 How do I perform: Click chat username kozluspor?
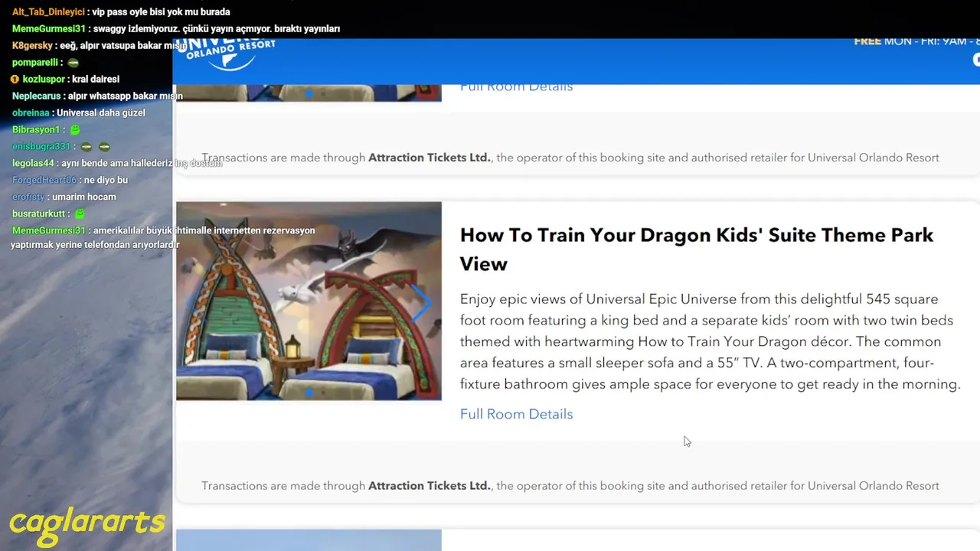[44, 80]
